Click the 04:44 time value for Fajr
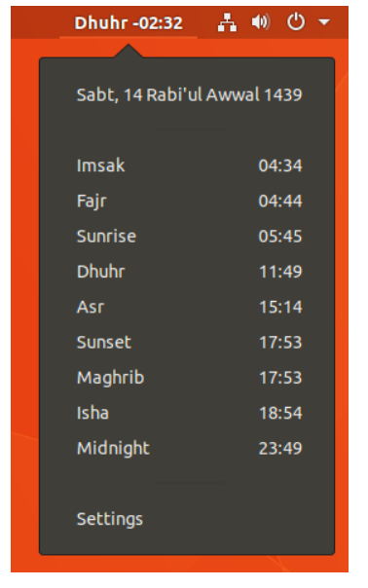 point(280,201)
